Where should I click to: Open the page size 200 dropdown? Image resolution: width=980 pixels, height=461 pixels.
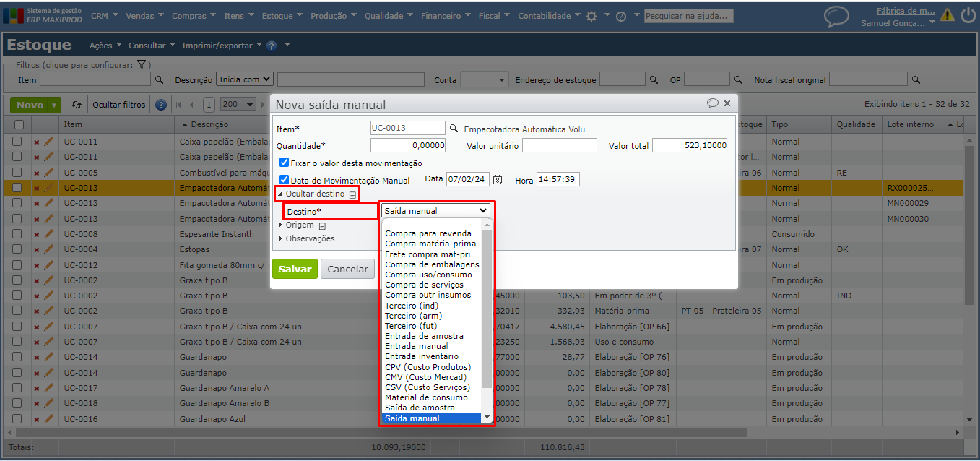pyautogui.click(x=239, y=105)
